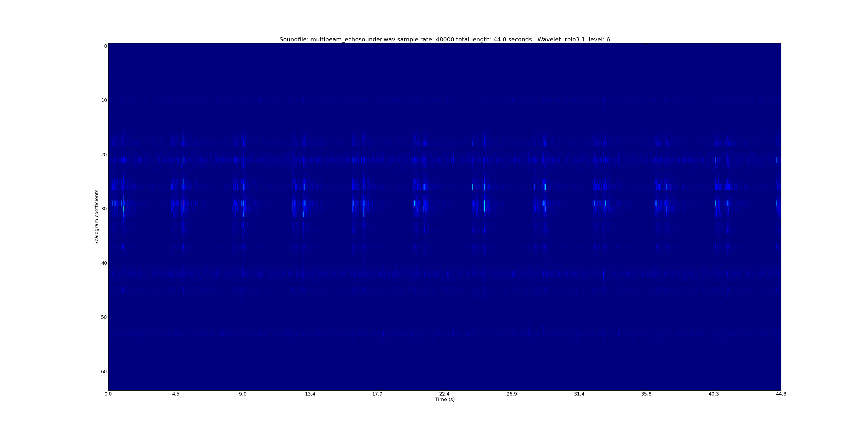Screen dimensions: 868x434
Task: Click the 17.9 time axis tick label
Action: click(377, 394)
